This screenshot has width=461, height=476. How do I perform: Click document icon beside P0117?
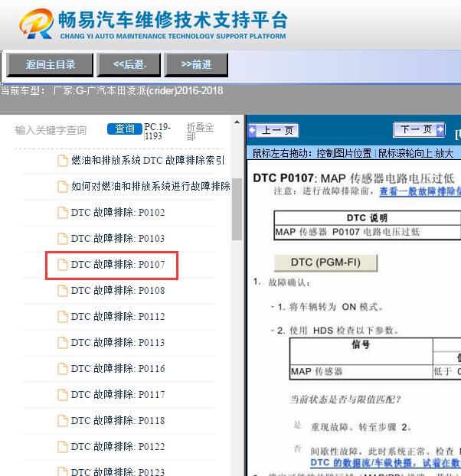(63, 395)
